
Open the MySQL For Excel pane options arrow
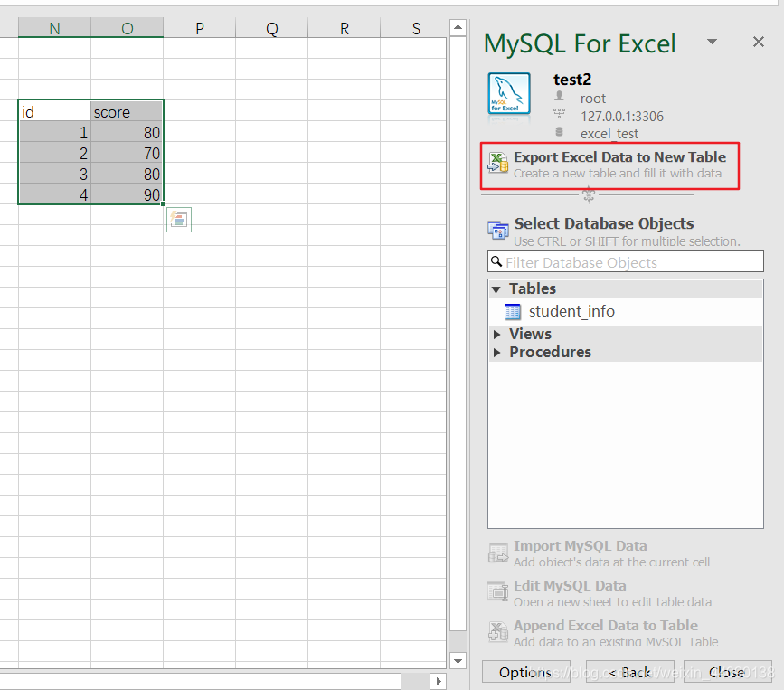pyautogui.click(x=712, y=42)
